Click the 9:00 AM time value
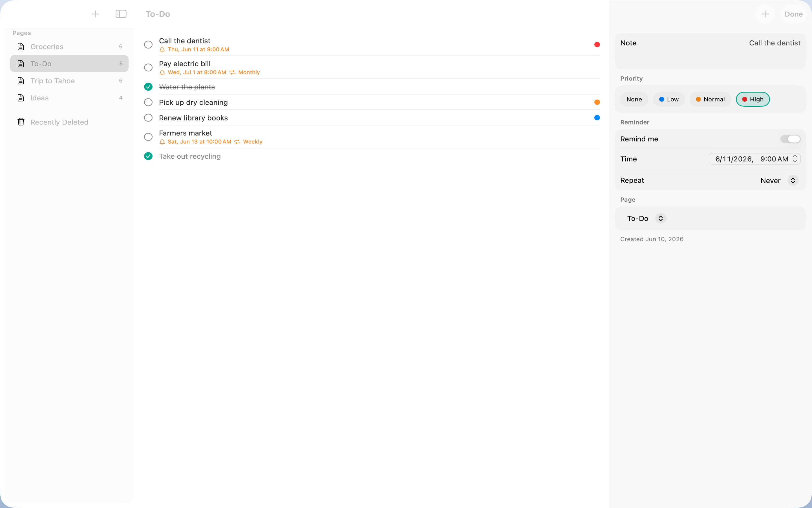Viewport: 812px width, 508px height. click(774, 159)
